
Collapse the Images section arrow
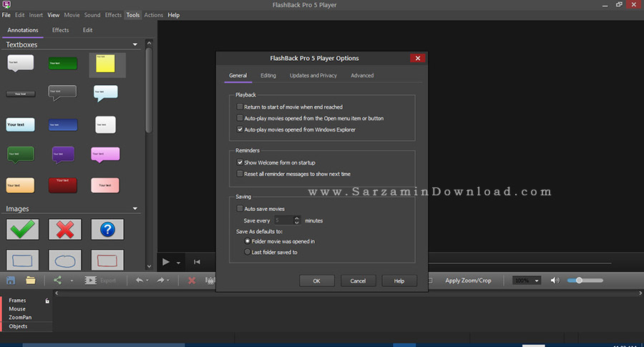click(x=135, y=209)
